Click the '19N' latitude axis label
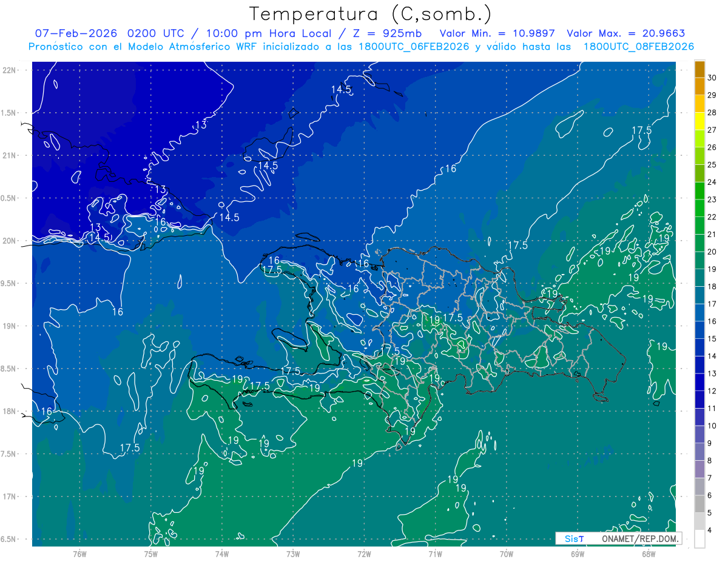728x562 pixels. [10, 326]
